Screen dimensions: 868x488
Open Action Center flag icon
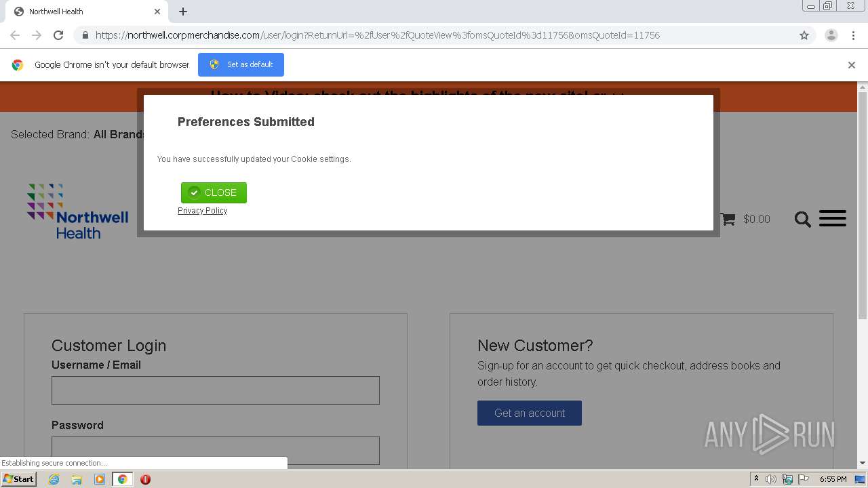(x=804, y=479)
